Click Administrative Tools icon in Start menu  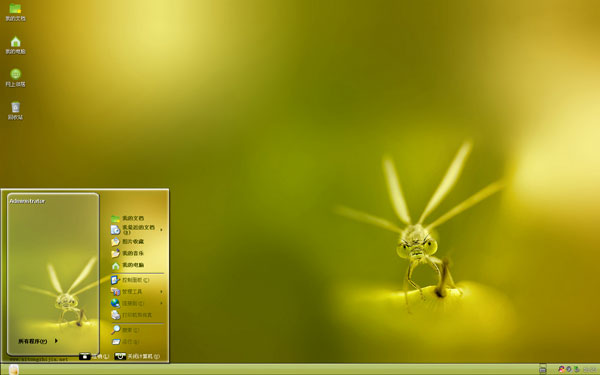[x=115, y=292]
